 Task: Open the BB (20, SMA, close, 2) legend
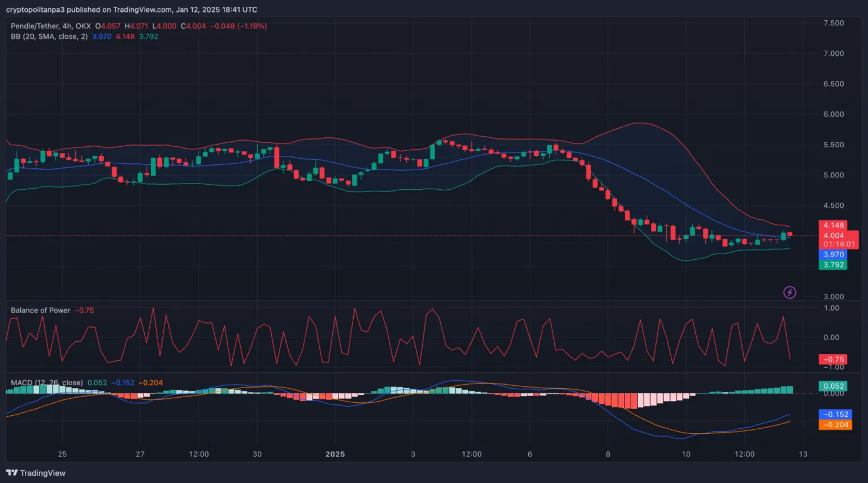click(49, 36)
